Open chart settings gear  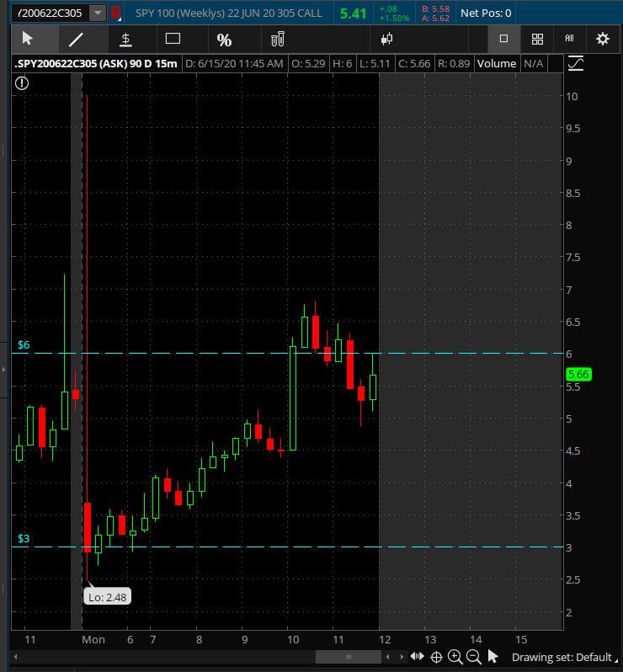click(x=603, y=39)
